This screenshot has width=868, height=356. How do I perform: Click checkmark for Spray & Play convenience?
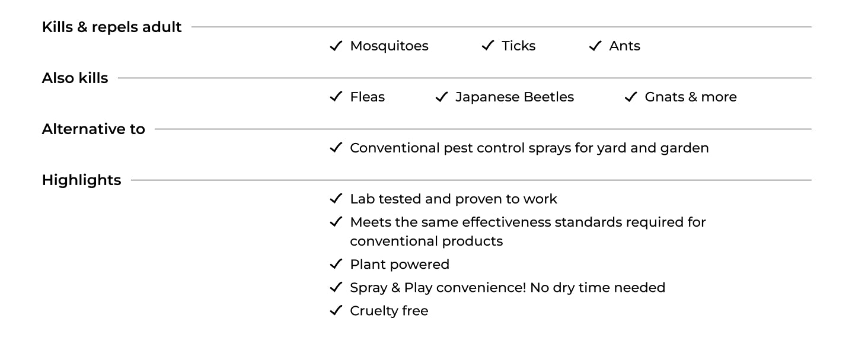coord(336,287)
